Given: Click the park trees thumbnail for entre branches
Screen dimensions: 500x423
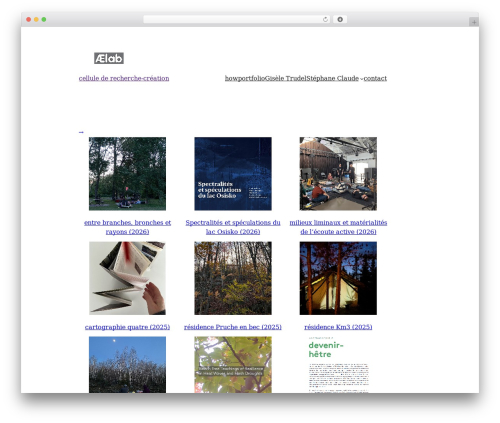Looking at the screenshot, I should coord(127,174).
